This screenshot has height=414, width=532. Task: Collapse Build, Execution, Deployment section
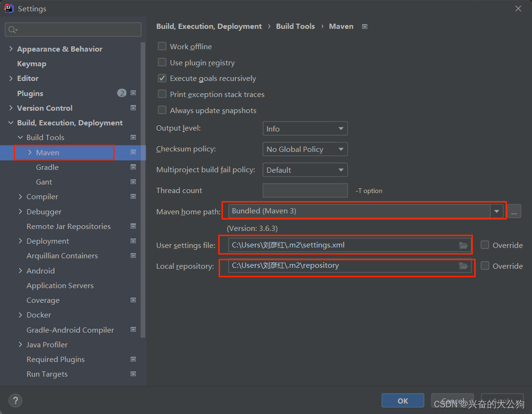(x=11, y=123)
